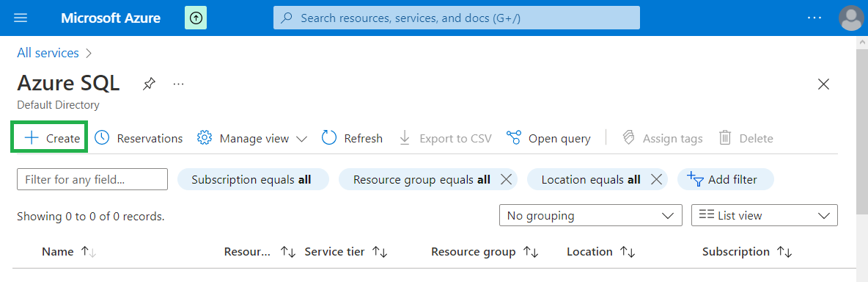
Task: Remove the Location equals all filter
Action: 656,179
